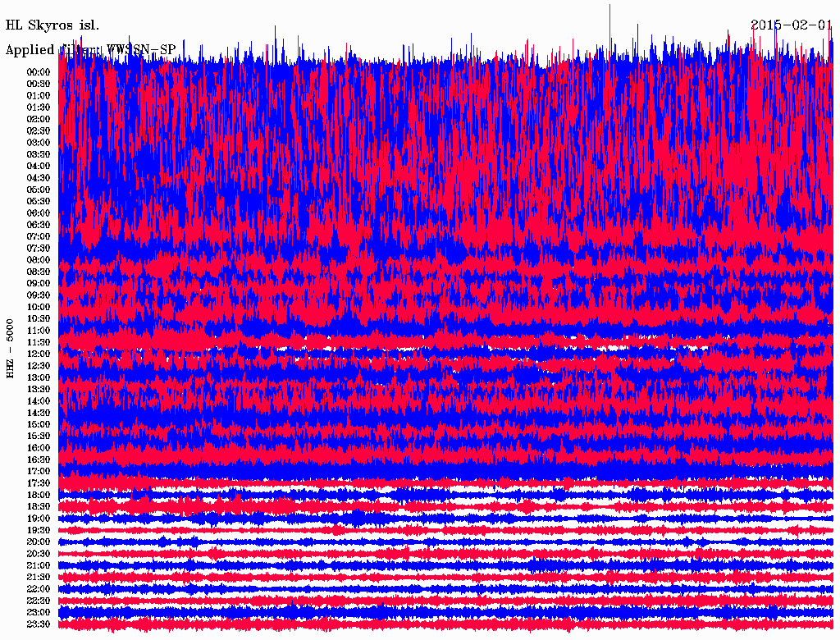Select the 01:30 time row label
The image size is (840, 640).
tap(39, 107)
